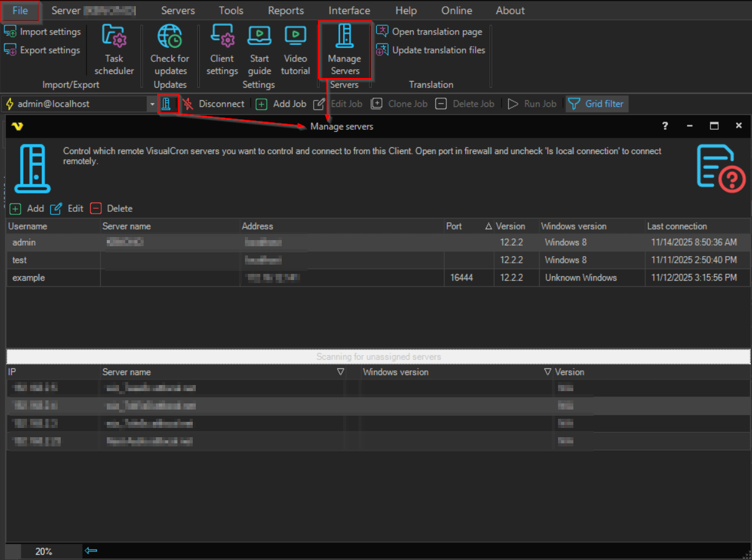This screenshot has height=560, width=752.
Task: Switch to the Reports tab
Action: point(285,10)
